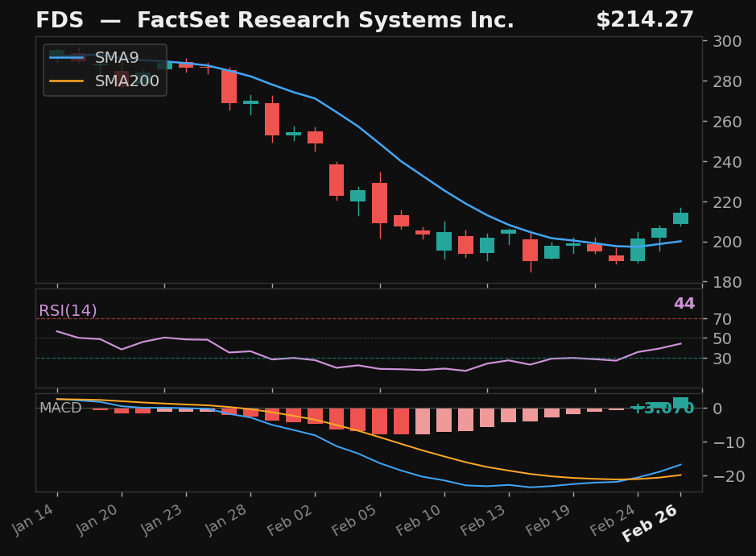Viewport: 756px width, 556px height.
Task: Click the Jan 23 date label
Action: click(162, 519)
